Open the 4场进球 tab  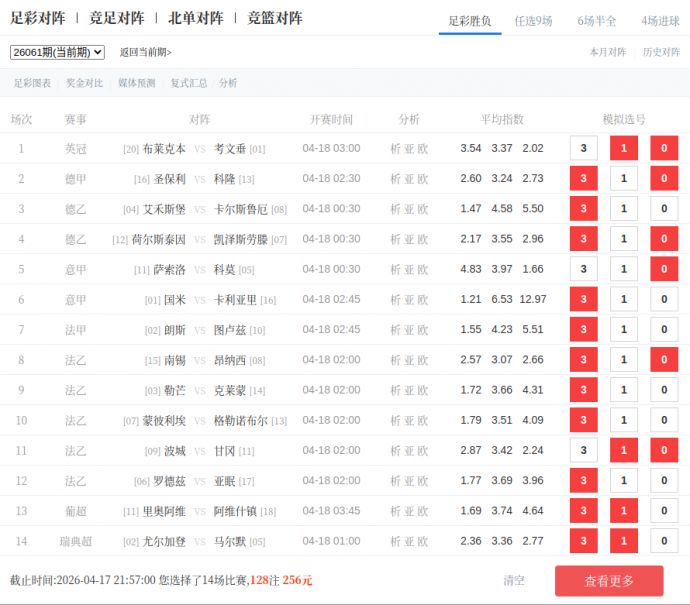tap(660, 20)
